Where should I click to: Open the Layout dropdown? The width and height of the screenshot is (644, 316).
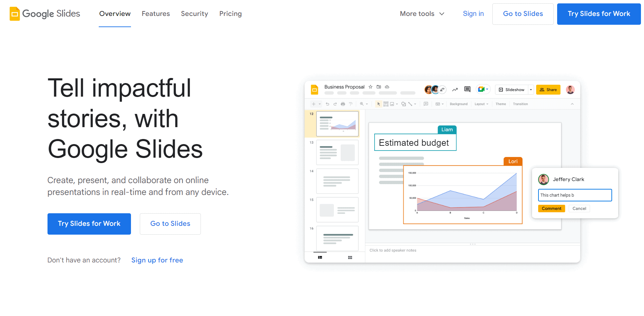[x=481, y=104]
